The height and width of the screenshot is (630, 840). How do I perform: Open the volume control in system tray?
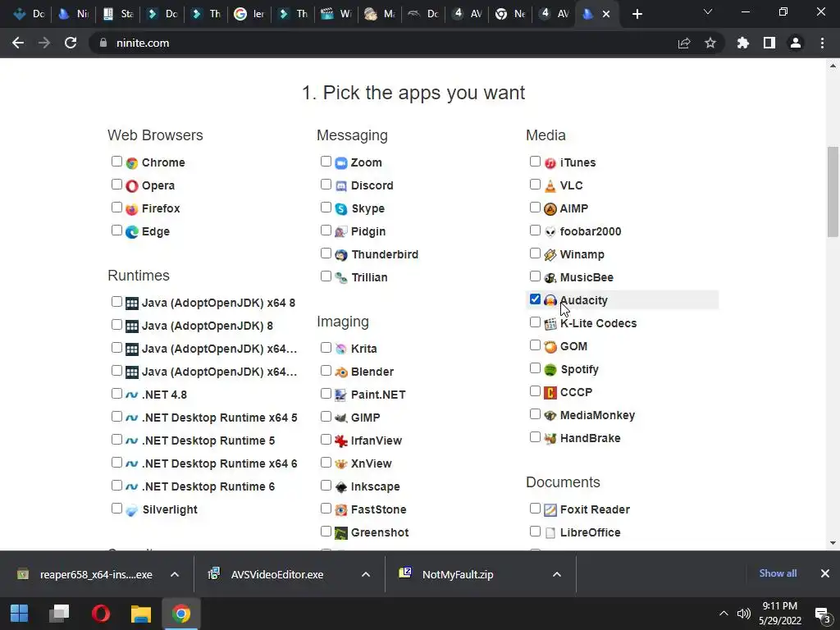[743, 614]
